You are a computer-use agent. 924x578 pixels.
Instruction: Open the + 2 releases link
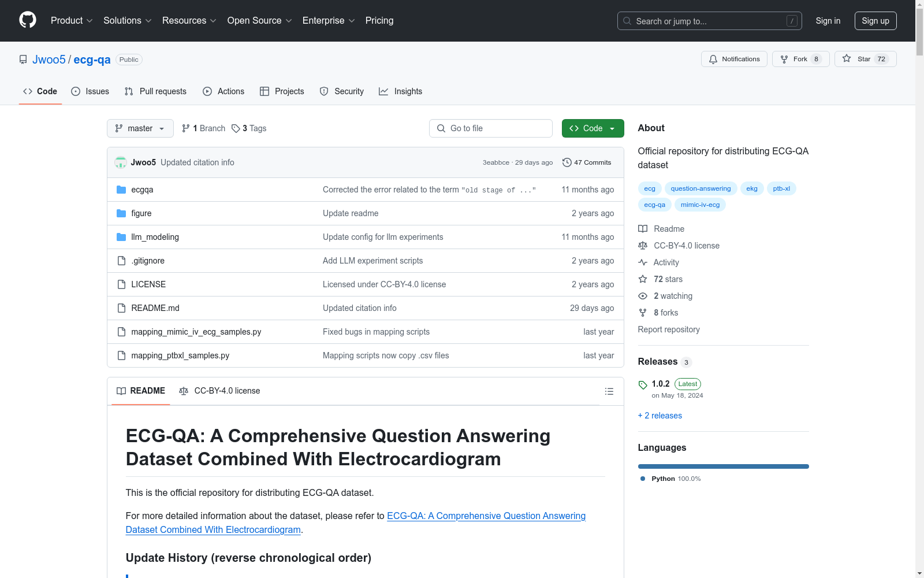coord(660,416)
